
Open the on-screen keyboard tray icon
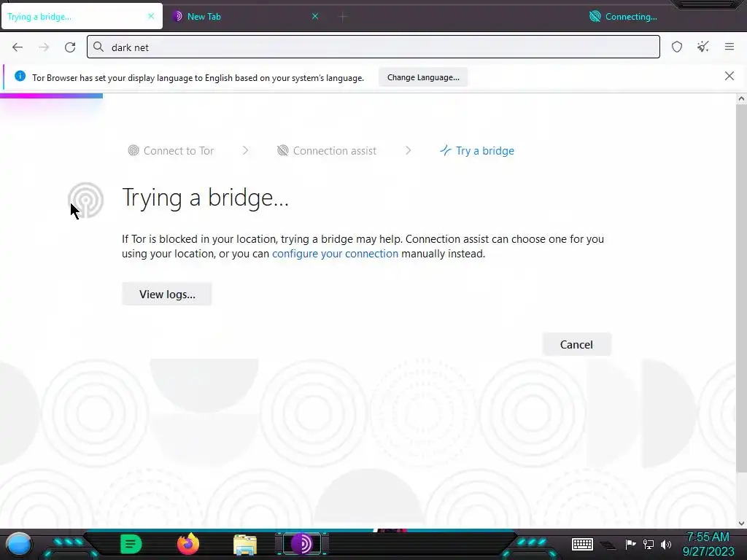click(x=582, y=544)
